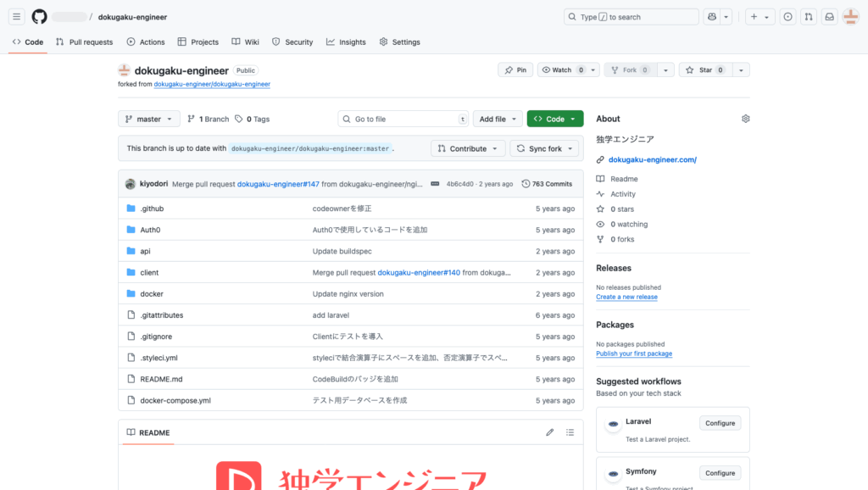The width and height of the screenshot is (868, 490).
Task: Expand the master branch dropdown
Action: click(x=148, y=119)
